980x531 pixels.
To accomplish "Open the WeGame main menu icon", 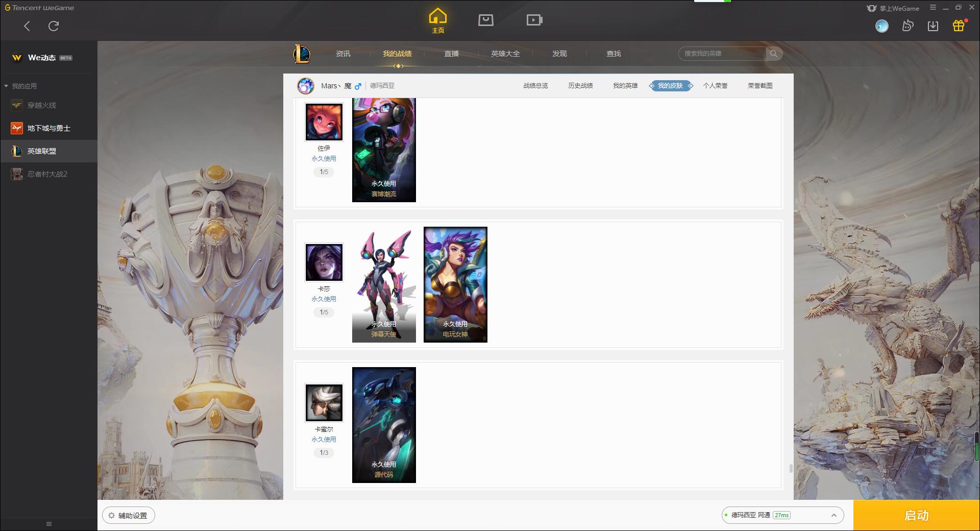I will click(x=933, y=8).
